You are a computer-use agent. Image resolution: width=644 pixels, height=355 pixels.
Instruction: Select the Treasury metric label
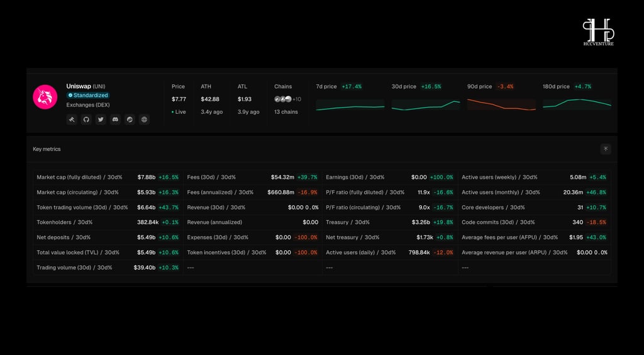tap(348, 222)
